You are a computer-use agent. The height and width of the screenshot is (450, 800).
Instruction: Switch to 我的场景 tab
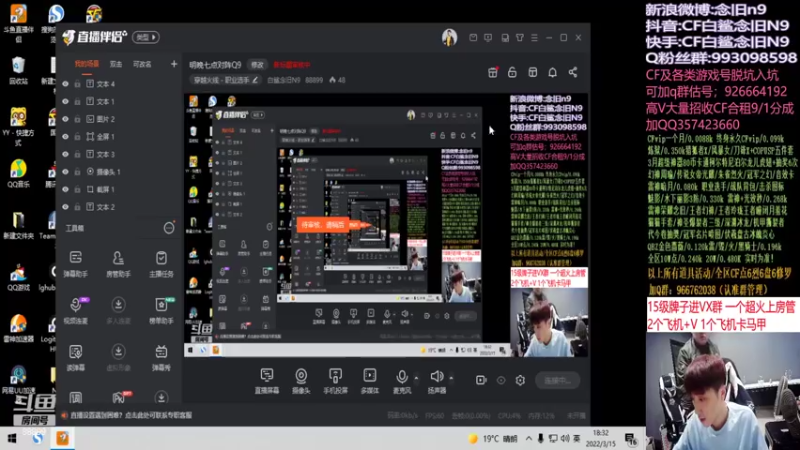point(87,64)
